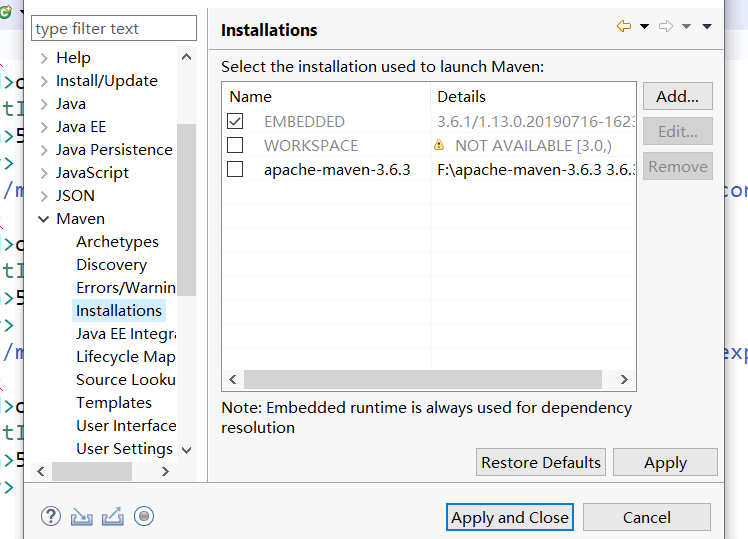Open the preferences view menu triangle
The width and height of the screenshot is (748, 539).
pyautogui.click(x=707, y=26)
